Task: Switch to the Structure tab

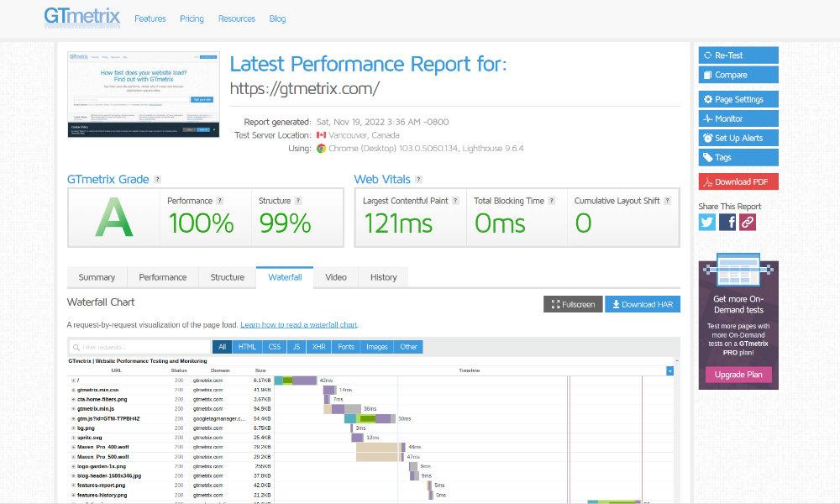Action: point(227,277)
